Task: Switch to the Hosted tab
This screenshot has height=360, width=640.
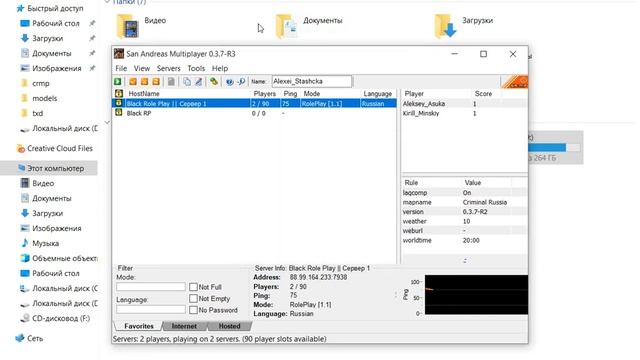Action: [x=229, y=326]
